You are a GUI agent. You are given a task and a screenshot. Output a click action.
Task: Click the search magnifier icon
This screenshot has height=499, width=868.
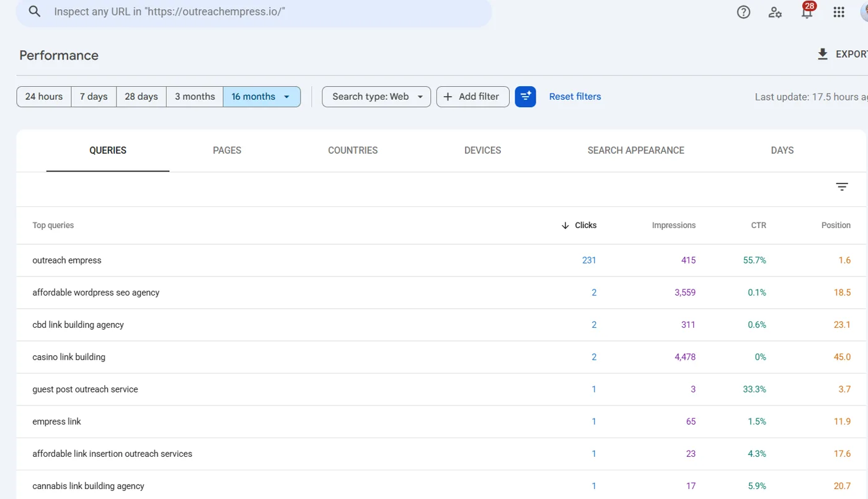(35, 12)
